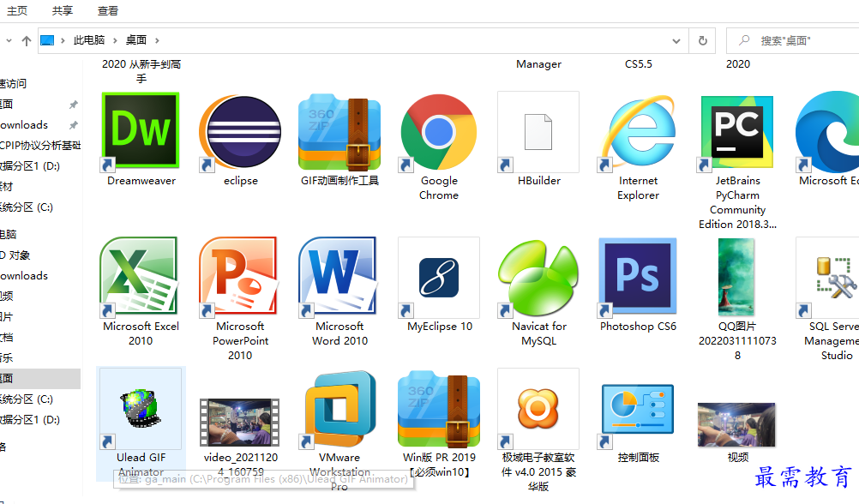Open ownloads under this PC section
The height and width of the screenshot is (504, 859).
pos(24,275)
